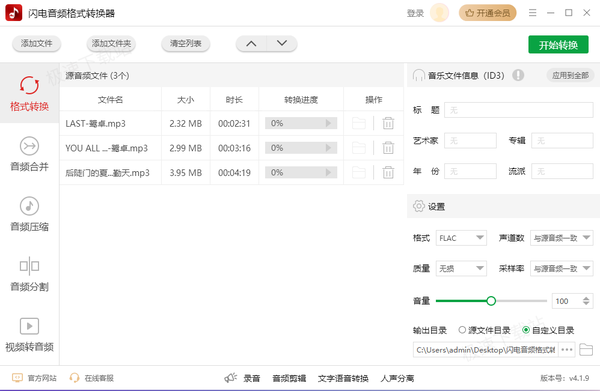
Task: Click the 登录 login link
Action: [x=415, y=13]
